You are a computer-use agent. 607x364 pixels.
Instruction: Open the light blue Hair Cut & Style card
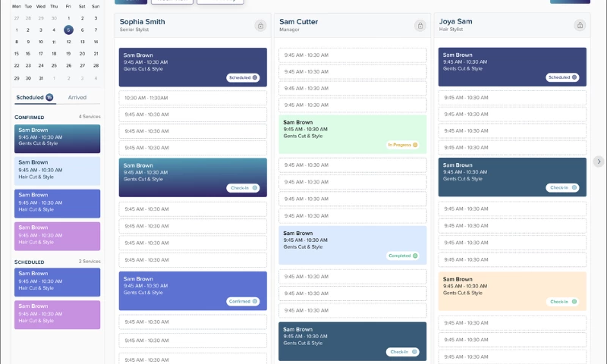pyautogui.click(x=57, y=171)
